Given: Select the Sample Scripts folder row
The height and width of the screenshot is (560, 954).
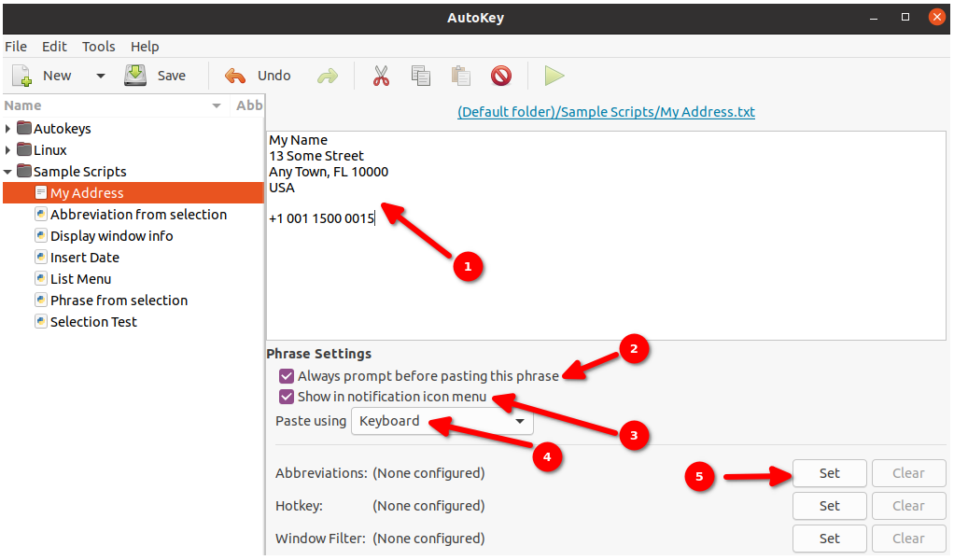Looking at the screenshot, I should (133, 172).
